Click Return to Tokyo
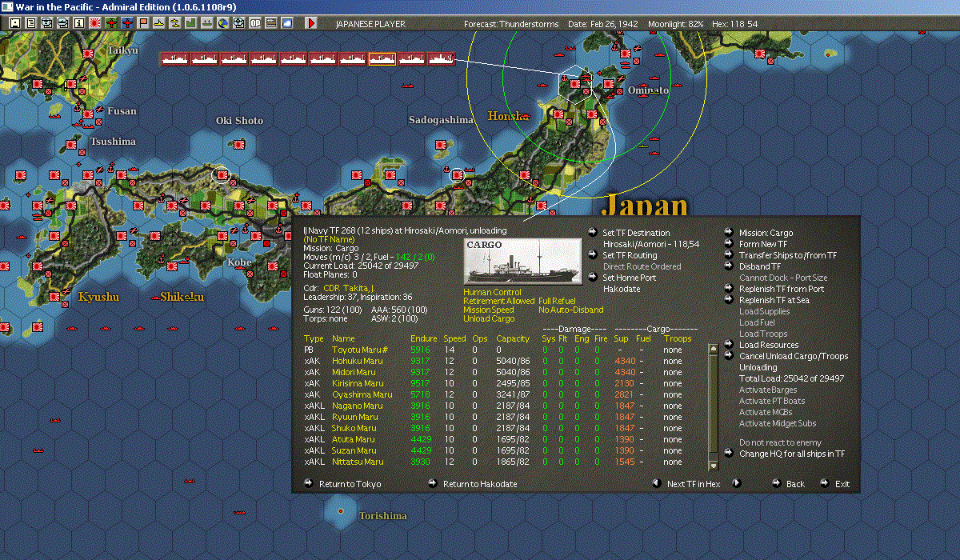960x560 pixels. pyautogui.click(x=350, y=484)
